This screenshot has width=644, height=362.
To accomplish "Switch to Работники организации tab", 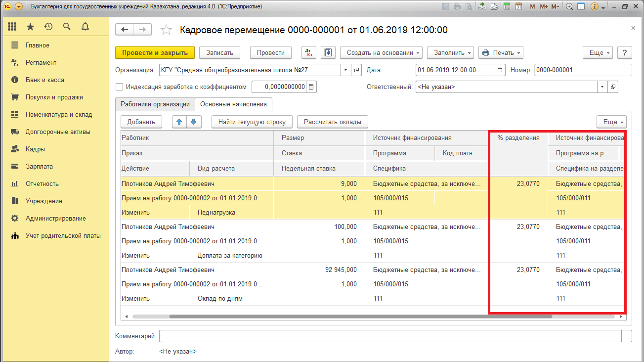I will click(155, 104).
